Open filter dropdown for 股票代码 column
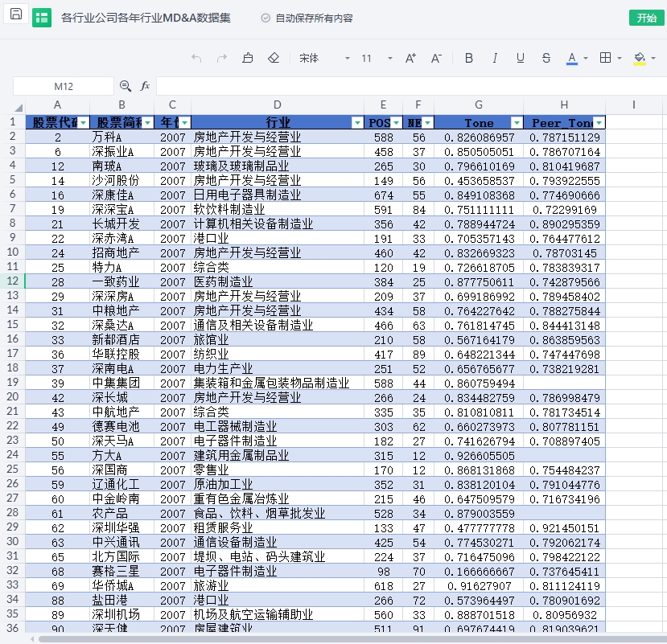This screenshot has width=667, height=644. (x=84, y=123)
